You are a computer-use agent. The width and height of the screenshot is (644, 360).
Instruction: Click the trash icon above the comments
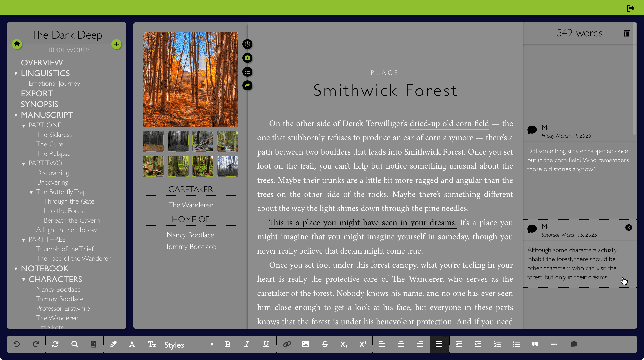[627, 33]
